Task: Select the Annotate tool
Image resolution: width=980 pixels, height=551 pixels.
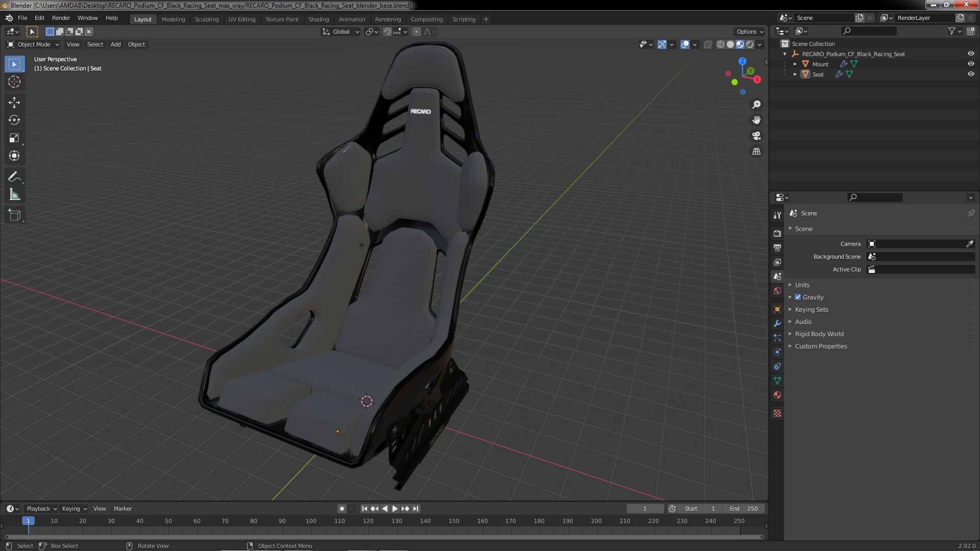Action: (14, 177)
